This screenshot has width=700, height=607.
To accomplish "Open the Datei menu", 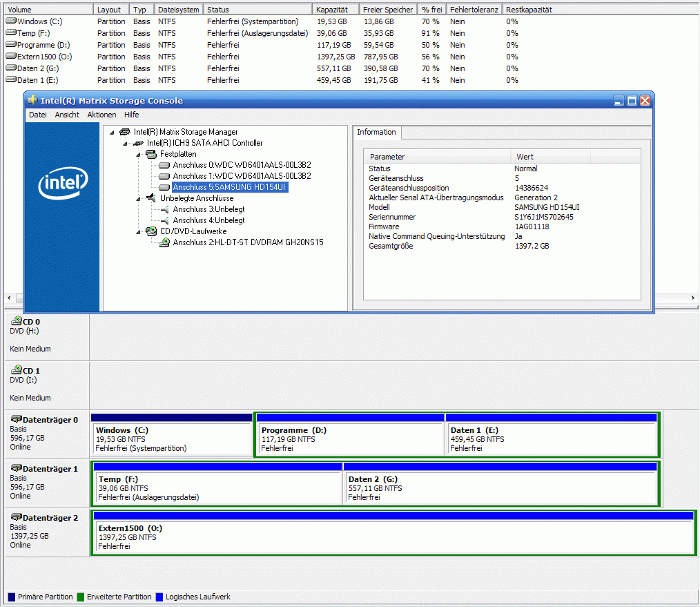I will (37, 115).
